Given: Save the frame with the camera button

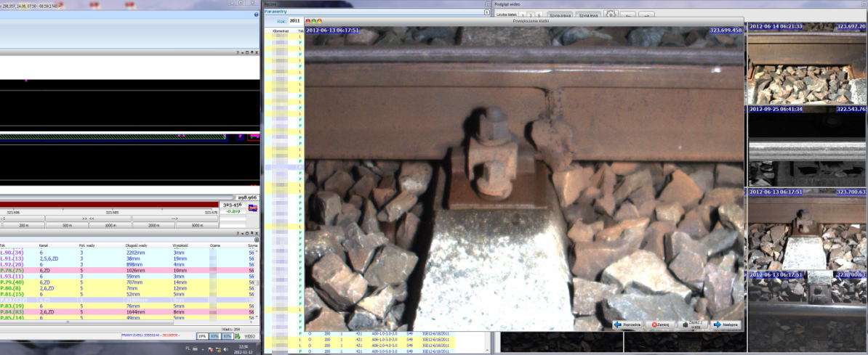Looking at the screenshot, I should (693, 325).
